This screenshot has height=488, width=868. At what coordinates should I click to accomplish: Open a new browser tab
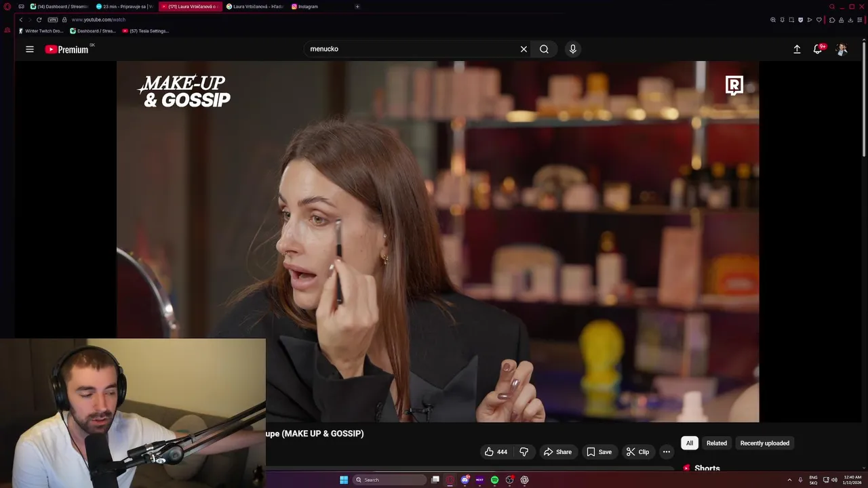(x=357, y=7)
